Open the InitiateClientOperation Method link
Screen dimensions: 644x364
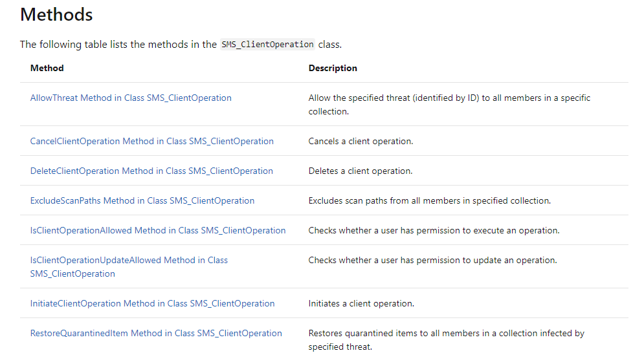coord(152,304)
